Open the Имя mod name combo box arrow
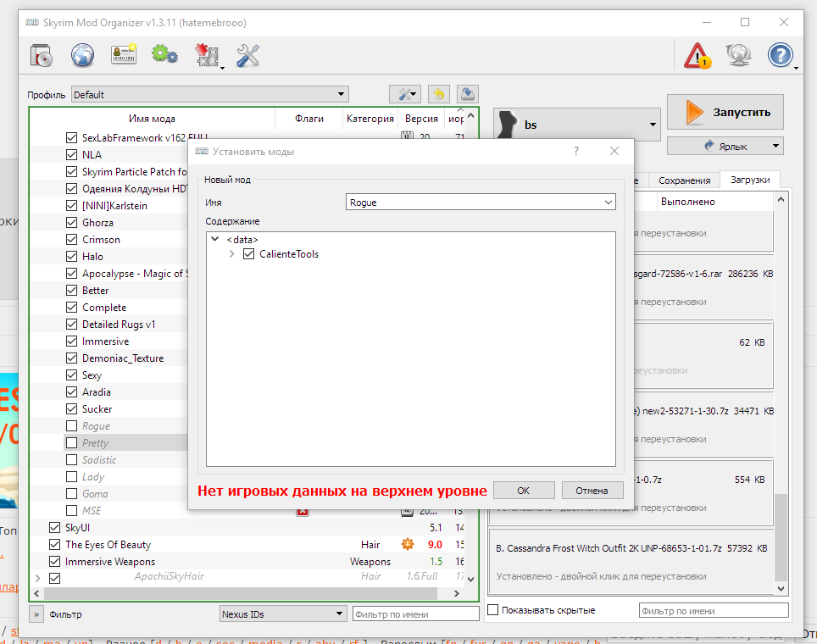Screen dimensions: 817x644 click(x=608, y=203)
